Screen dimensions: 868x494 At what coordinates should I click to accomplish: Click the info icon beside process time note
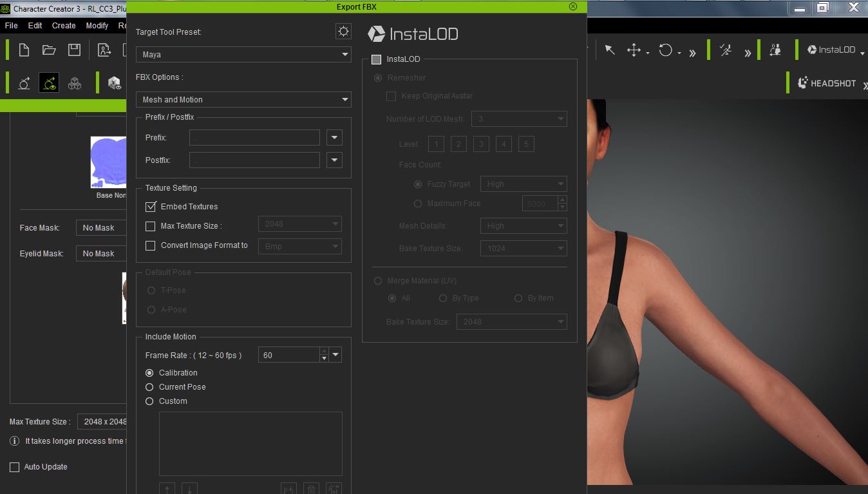pyautogui.click(x=15, y=441)
